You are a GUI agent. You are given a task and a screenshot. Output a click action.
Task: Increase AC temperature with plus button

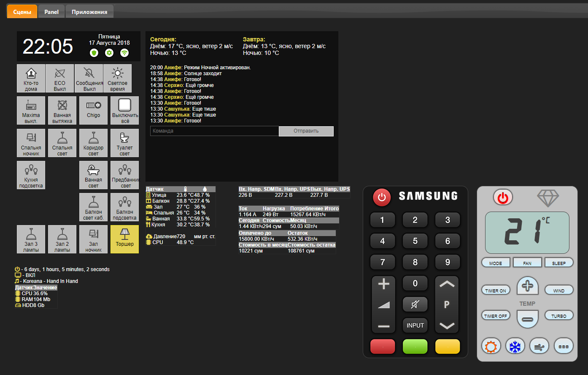(x=527, y=286)
